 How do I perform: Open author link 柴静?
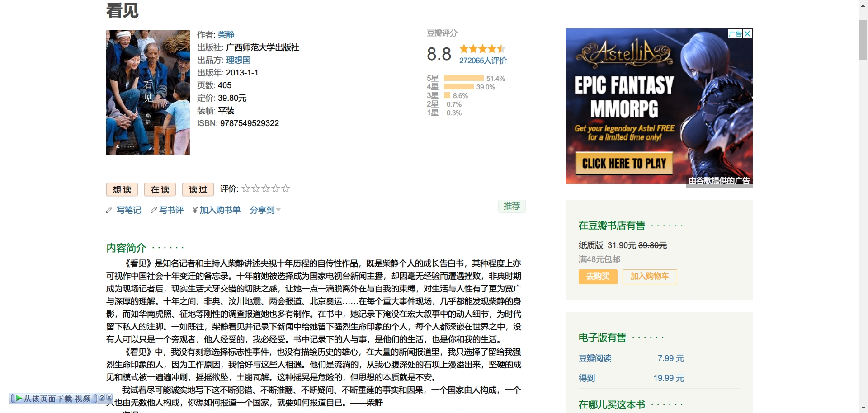(226, 35)
